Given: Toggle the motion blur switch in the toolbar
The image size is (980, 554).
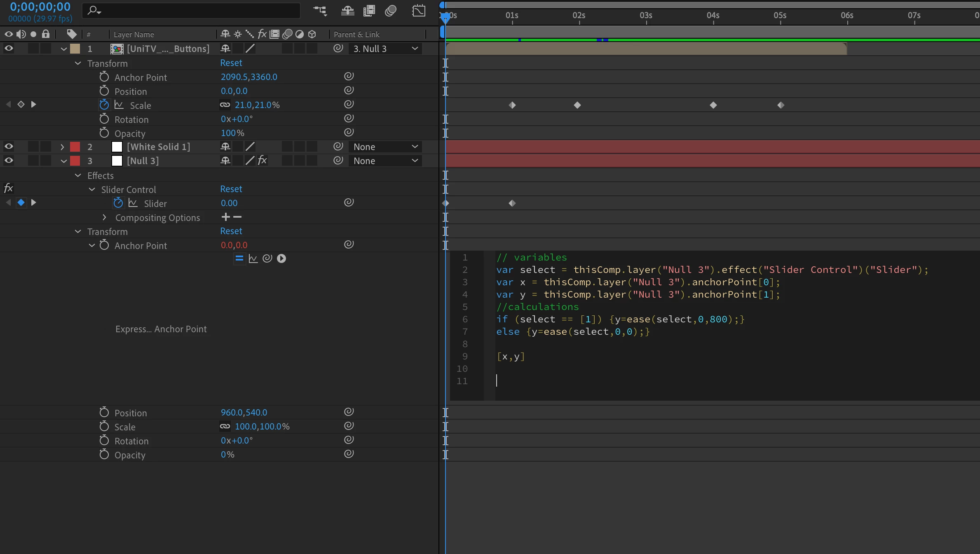Looking at the screenshot, I should [391, 10].
